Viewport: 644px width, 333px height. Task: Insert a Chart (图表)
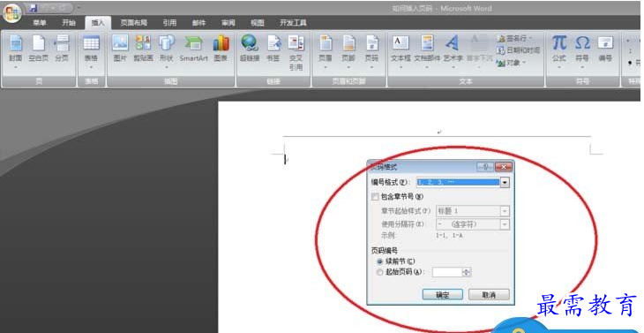[221, 49]
